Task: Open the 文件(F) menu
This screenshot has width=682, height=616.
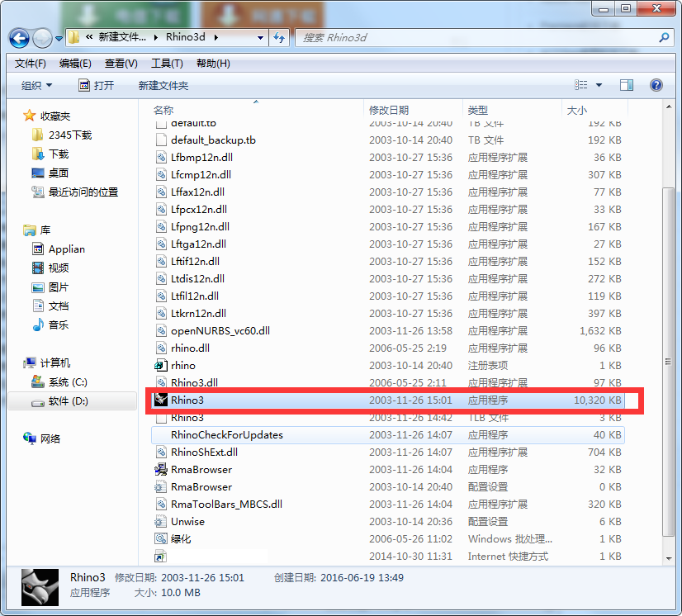Action: pos(30,64)
